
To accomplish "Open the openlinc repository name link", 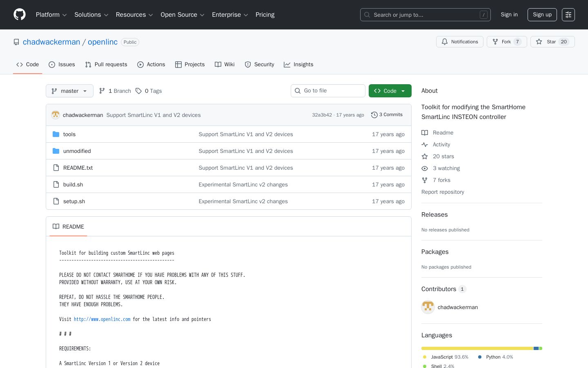I will 102,42.
